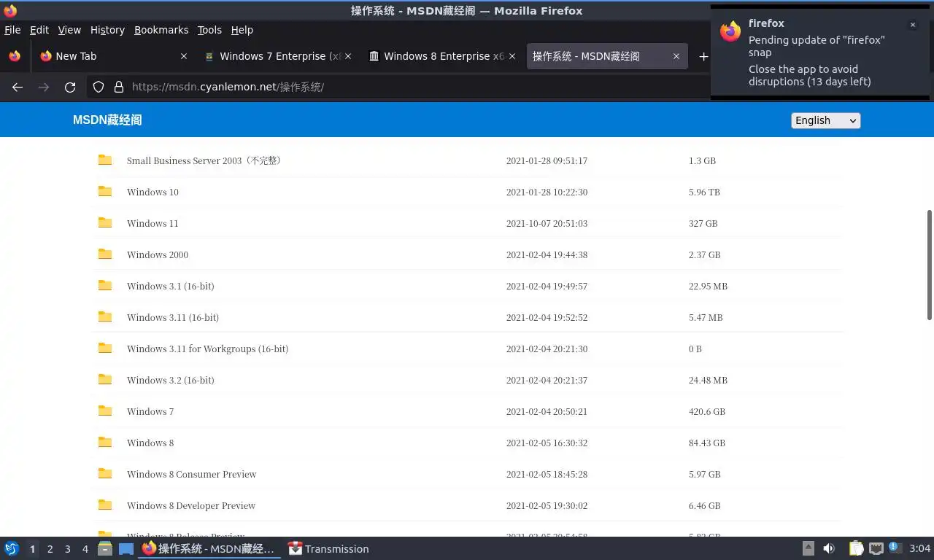The height and width of the screenshot is (560, 934).
Task: Click the Windows 3.11 (16-bit) folder icon
Action: (105, 316)
